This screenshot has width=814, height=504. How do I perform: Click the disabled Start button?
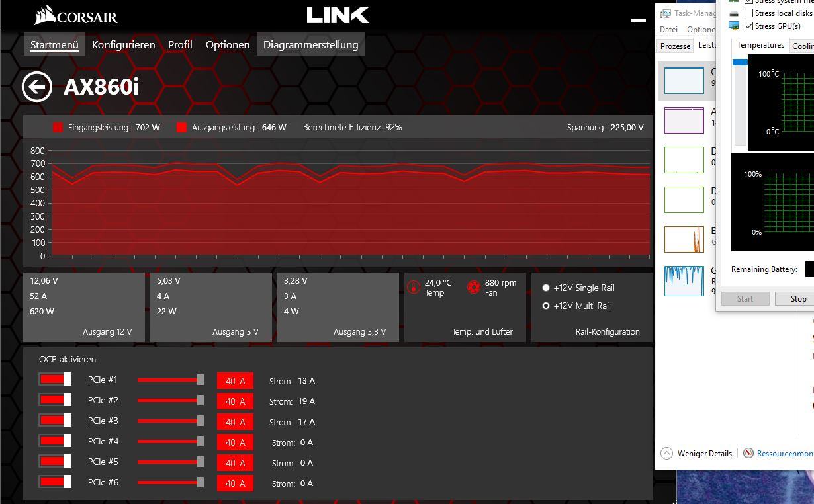coord(745,298)
